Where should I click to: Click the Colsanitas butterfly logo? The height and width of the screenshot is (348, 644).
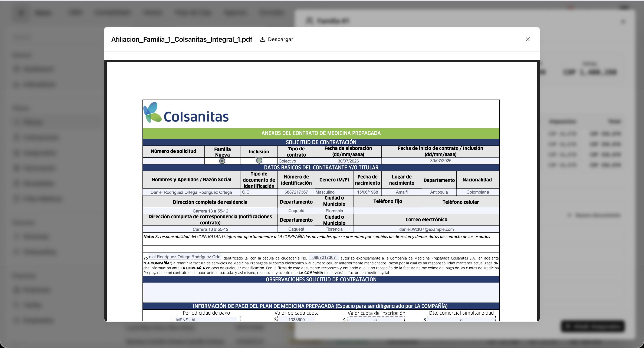pyautogui.click(x=152, y=112)
